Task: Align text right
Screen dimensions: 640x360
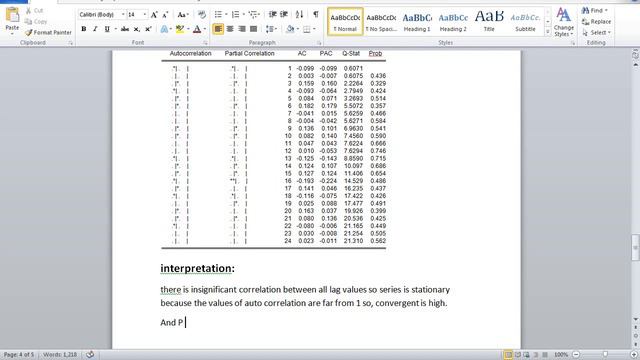Action: click(x=242, y=29)
